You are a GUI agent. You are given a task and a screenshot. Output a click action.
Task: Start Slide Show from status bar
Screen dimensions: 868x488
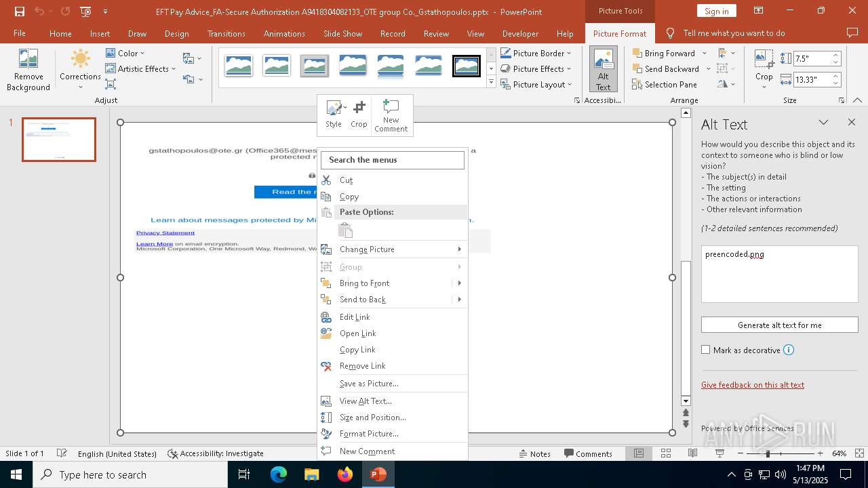[719, 453]
